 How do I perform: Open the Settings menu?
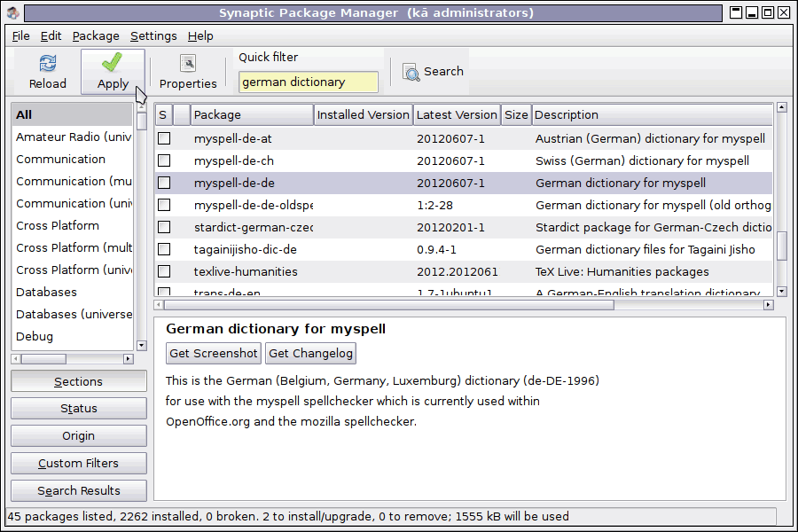(x=153, y=36)
